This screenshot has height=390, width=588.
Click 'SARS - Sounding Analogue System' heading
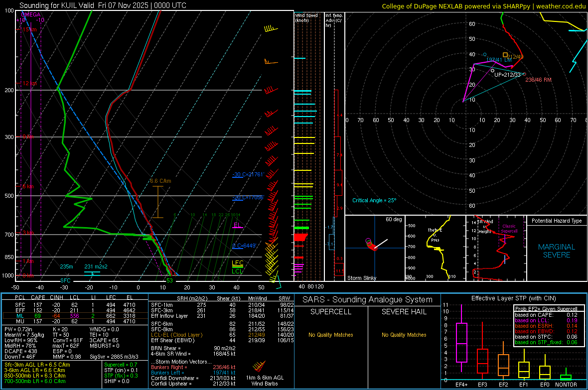(367, 300)
